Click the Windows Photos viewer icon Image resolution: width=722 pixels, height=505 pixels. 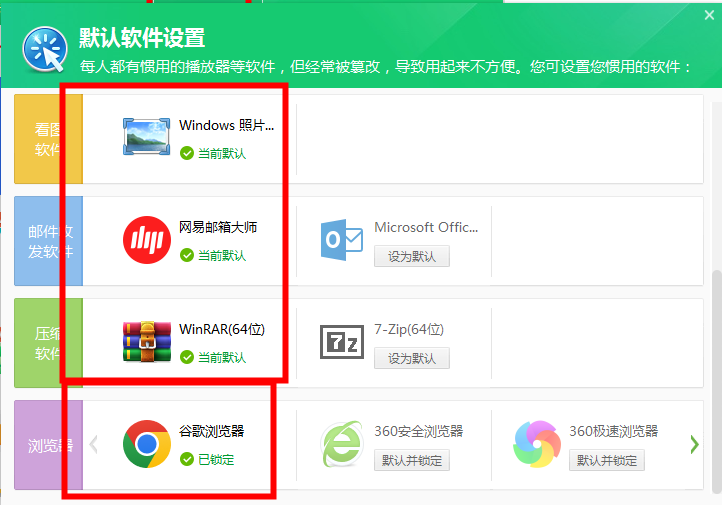pyautogui.click(x=146, y=136)
